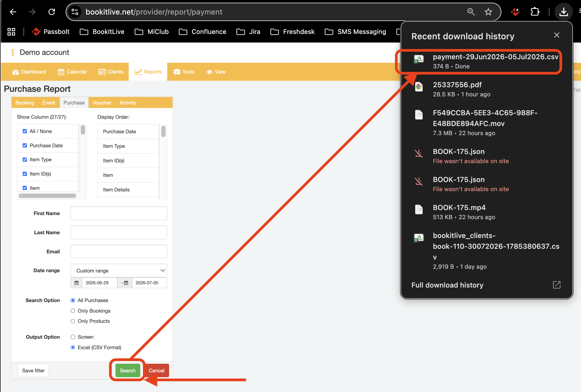Open the red extension icon in toolbar

point(515,12)
